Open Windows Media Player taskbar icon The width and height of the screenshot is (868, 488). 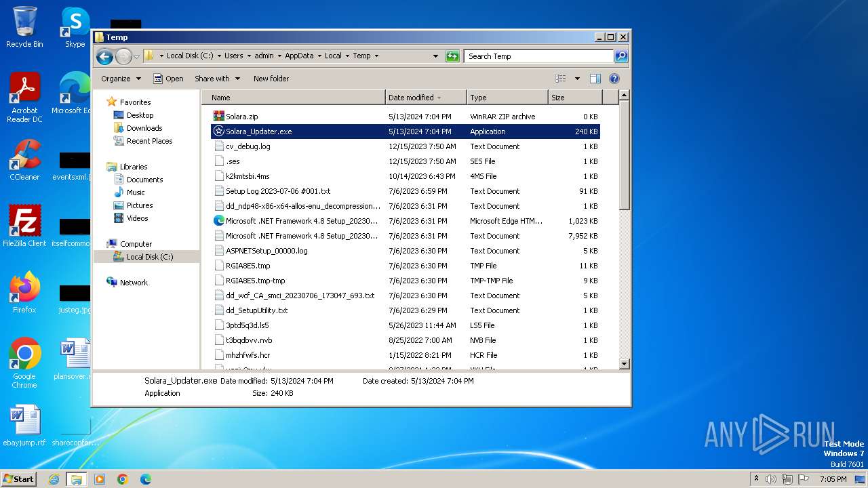(x=100, y=479)
